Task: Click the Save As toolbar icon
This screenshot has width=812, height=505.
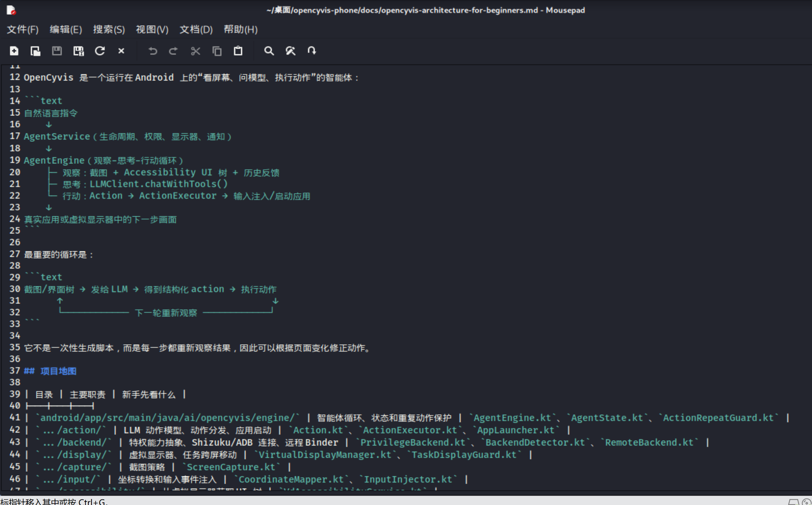Action: click(78, 51)
